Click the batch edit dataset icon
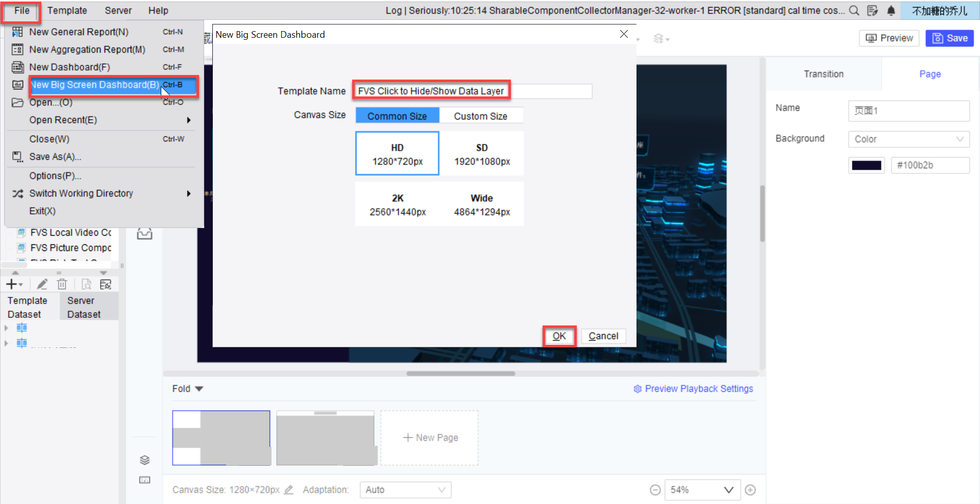 [x=106, y=284]
